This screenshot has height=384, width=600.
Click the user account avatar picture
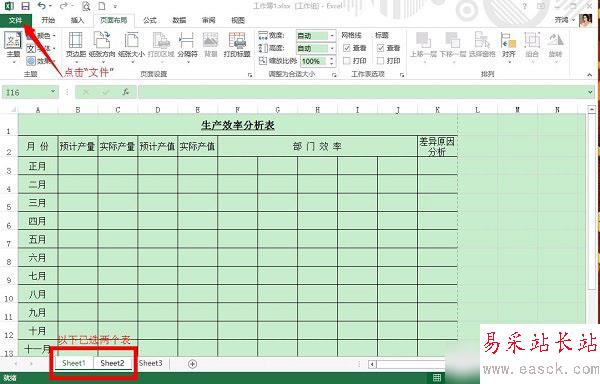(585, 20)
